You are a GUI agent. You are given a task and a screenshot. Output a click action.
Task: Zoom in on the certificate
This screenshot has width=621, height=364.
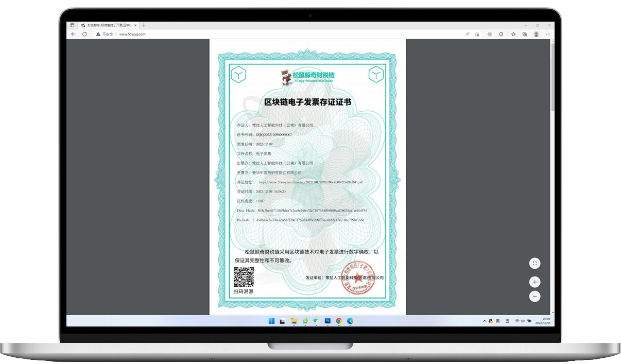point(535,282)
